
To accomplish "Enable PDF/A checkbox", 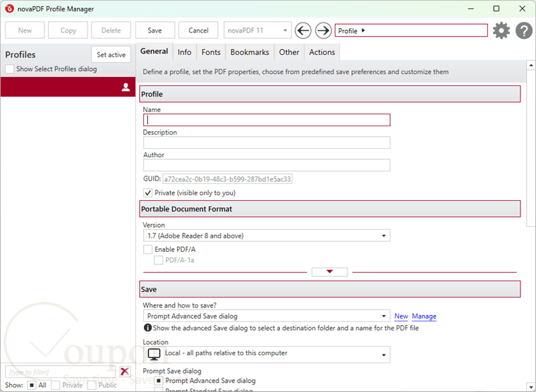I will click(147, 249).
